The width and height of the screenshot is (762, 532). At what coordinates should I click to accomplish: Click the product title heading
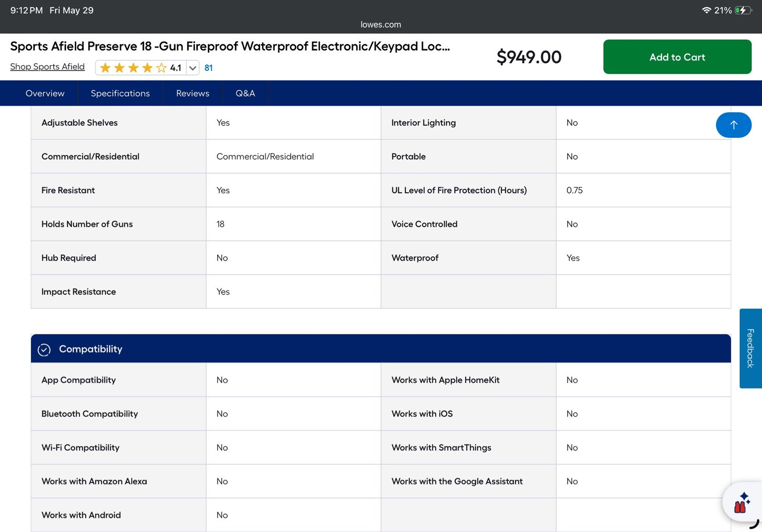[230, 46]
